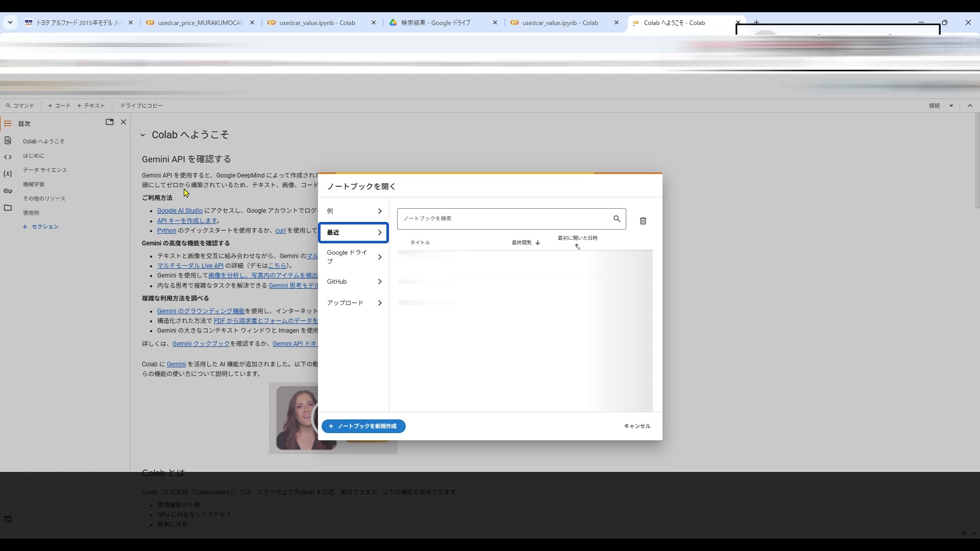Close the 検索結果 - Google ドライブ tab
980x551 pixels.
(495, 22)
